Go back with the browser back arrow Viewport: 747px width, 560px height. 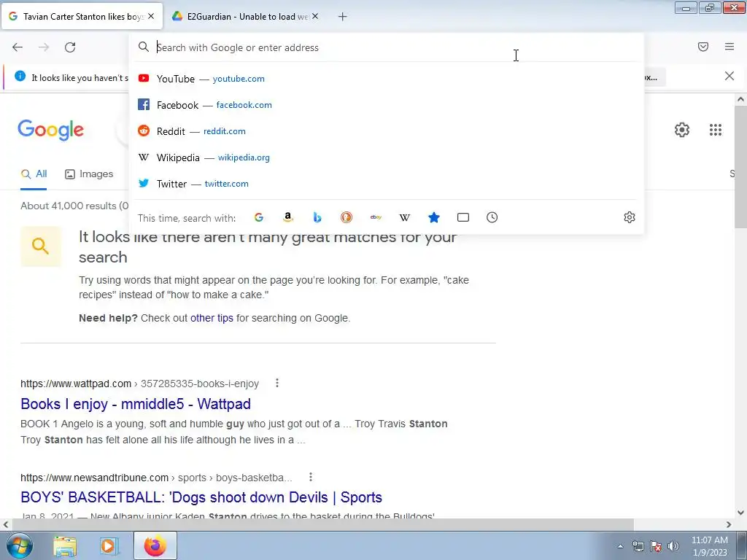tap(18, 47)
